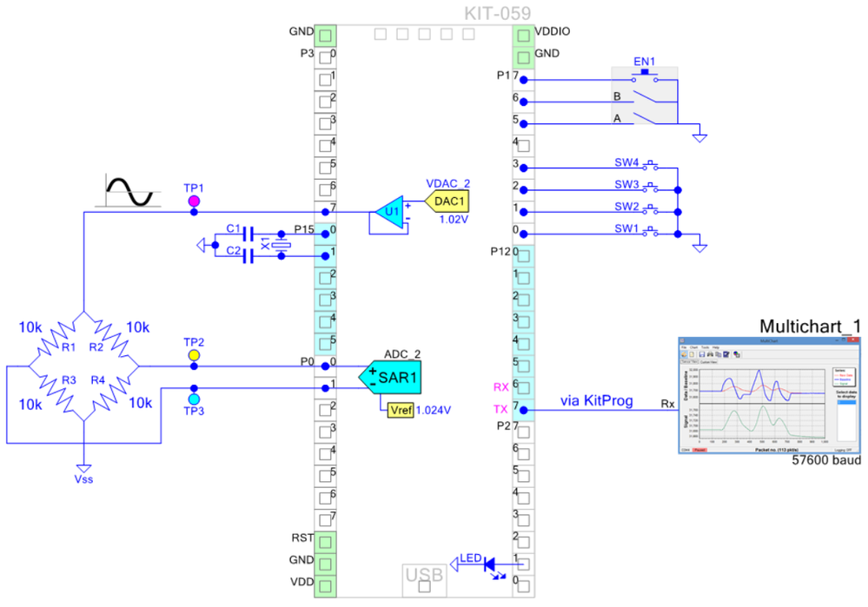Toggle the SW1 pushbutton switch
The height and width of the screenshot is (607, 868).
pyautogui.click(x=650, y=232)
